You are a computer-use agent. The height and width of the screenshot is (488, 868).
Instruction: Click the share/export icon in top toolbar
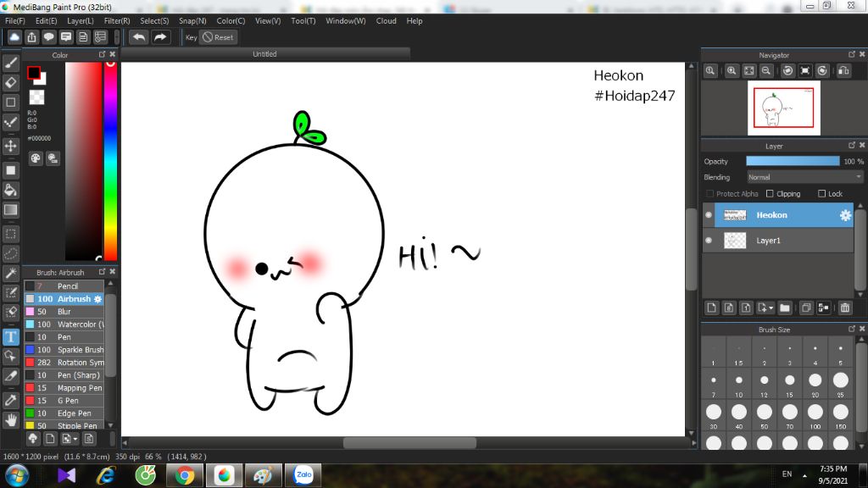coord(31,37)
